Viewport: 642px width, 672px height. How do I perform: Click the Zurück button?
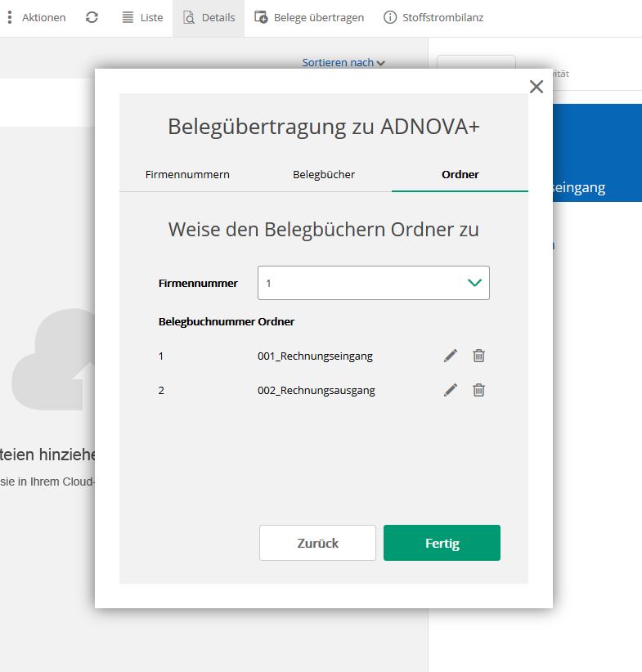[x=317, y=543]
